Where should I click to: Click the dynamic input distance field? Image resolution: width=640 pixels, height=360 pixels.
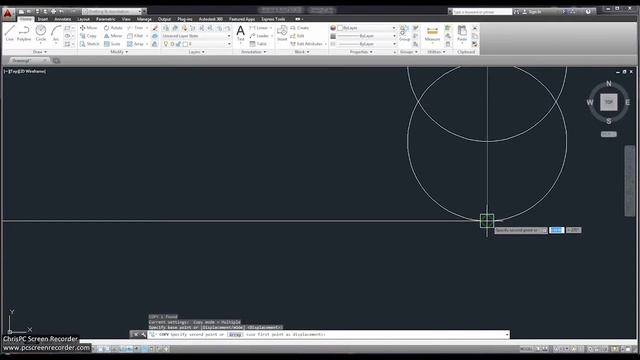coord(556,230)
